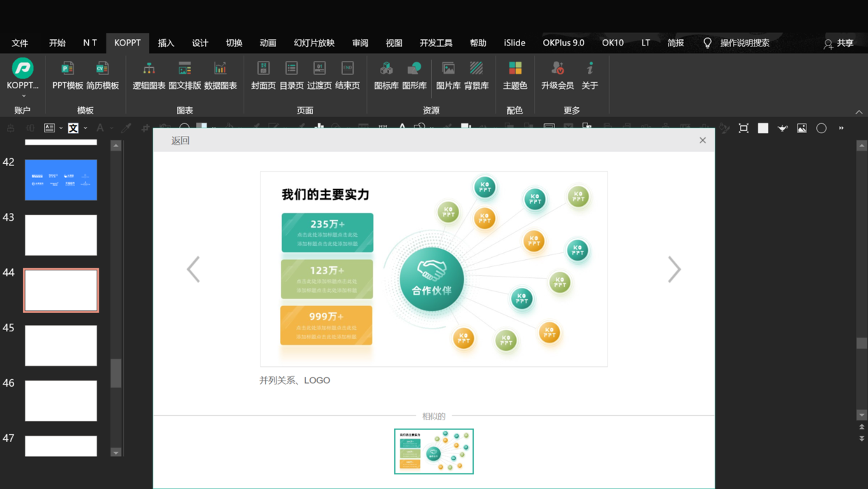
Task: Switch to the 幻灯片放映 tab
Action: (x=314, y=43)
